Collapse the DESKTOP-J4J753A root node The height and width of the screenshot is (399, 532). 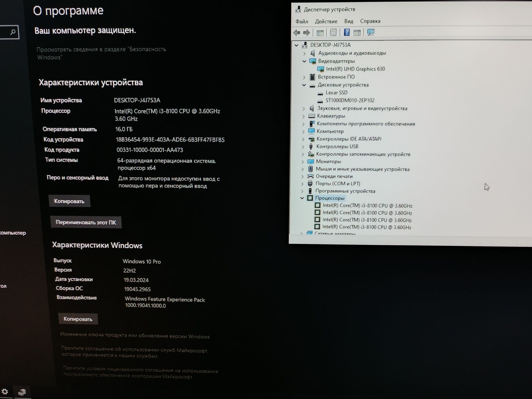pyautogui.click(x=296, y=45)
